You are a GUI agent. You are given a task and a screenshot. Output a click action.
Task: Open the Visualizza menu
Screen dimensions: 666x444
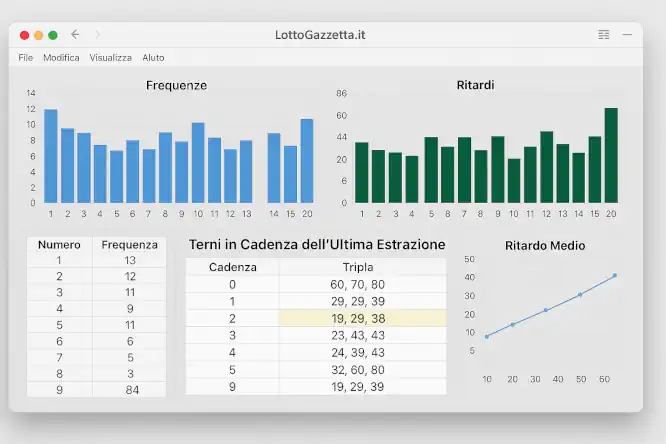(x=110, y=58)
